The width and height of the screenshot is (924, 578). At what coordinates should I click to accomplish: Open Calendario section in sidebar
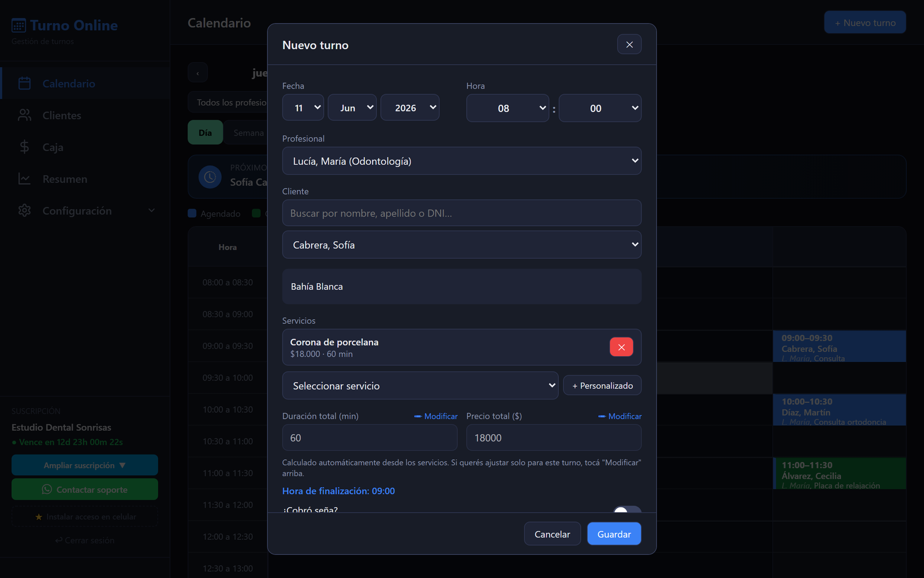pyautogui.click(x=85, y=83)
